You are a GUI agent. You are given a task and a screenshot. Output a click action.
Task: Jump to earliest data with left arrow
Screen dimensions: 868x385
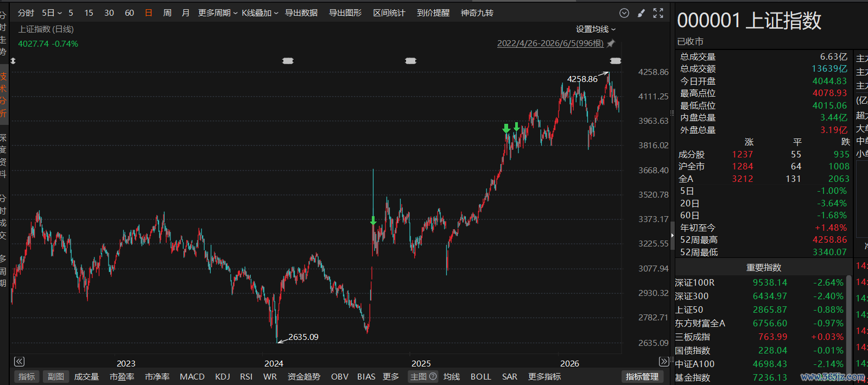pyautogui.click(x=19, y=362)
